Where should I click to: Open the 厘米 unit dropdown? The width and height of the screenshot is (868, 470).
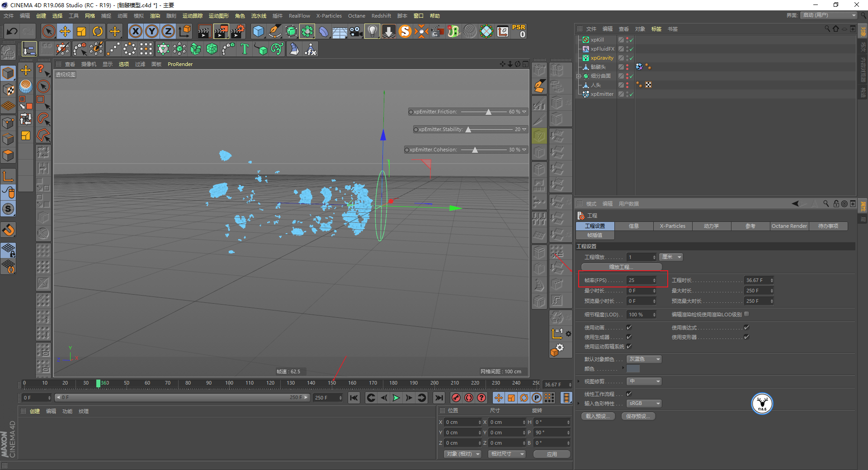point(671,257)
